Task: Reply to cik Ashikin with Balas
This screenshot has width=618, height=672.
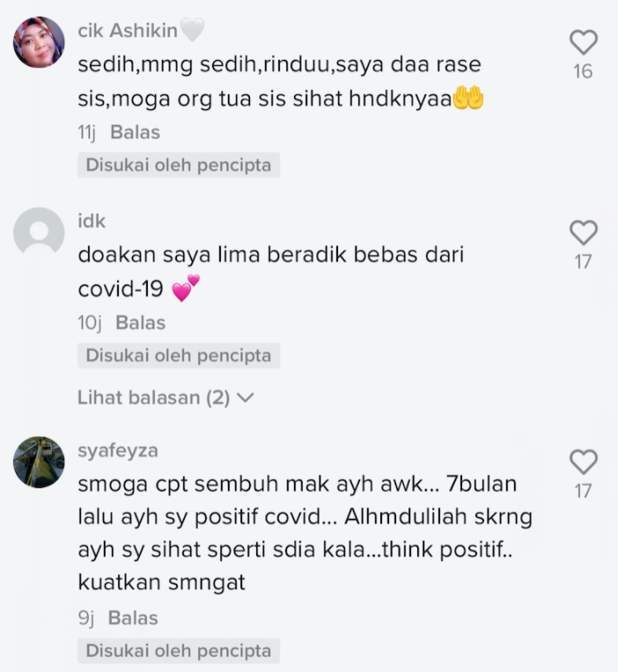Action: click(x=135, y=132)
